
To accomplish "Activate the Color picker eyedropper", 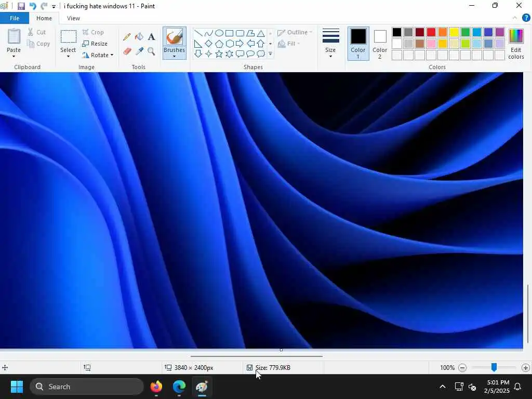I will click(x=139, y=51).
